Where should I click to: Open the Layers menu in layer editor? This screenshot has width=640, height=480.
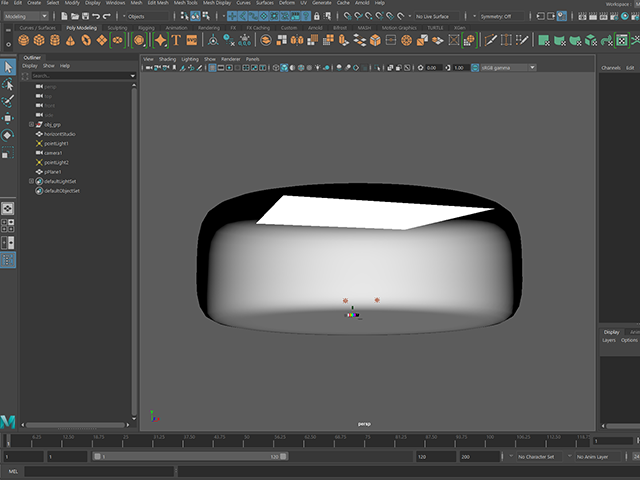[609, 340]
